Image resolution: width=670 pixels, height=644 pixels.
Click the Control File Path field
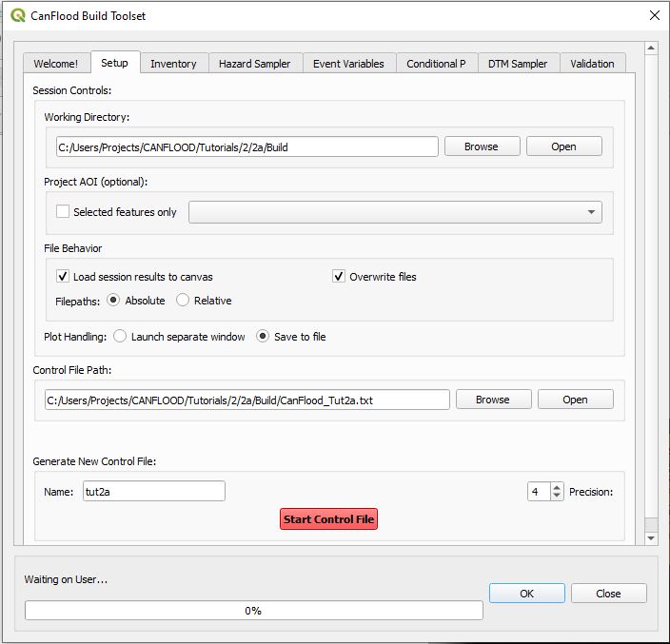click(x=247, y=400)
